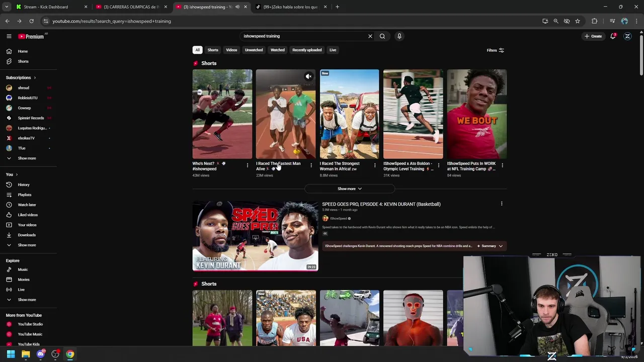Open Windows Start button on taskbar
This screenshot has height=362, width=644.
tap(11, 354)
